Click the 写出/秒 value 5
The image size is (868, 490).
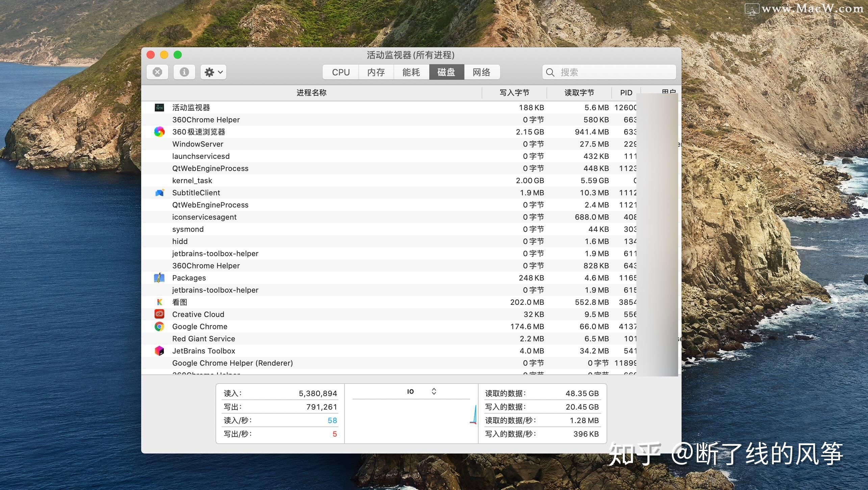point(335,434)
